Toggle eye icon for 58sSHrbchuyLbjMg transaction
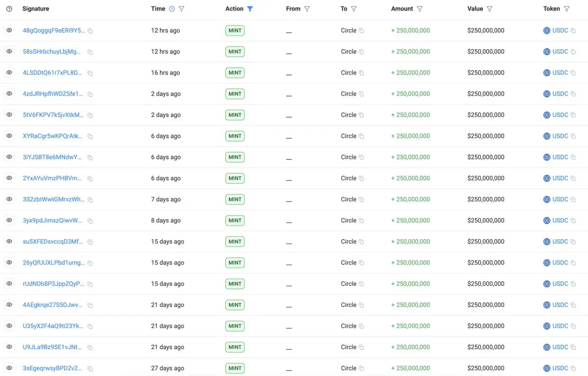The width and height of the screenshot is (588, 376). click(x=9, y=51)
